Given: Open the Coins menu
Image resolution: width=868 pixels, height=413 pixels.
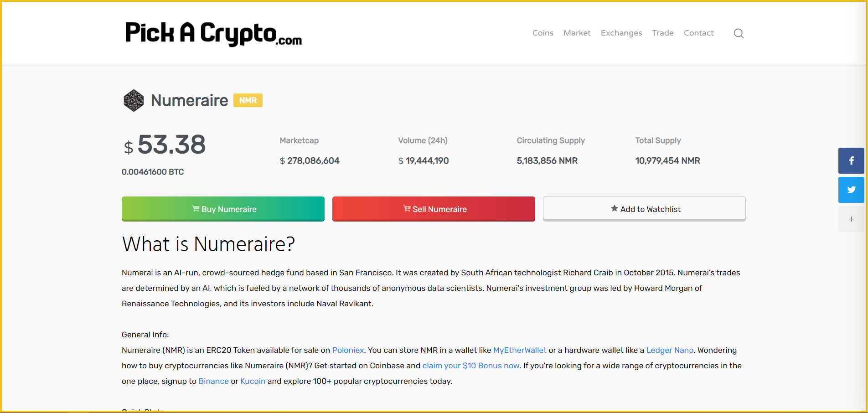Looking at the screenshot, I should point(542,33).
